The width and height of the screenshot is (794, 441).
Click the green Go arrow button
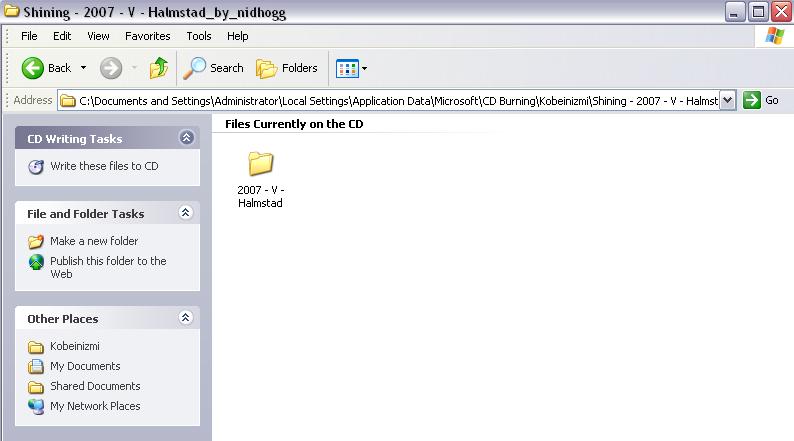click(752, 100)
